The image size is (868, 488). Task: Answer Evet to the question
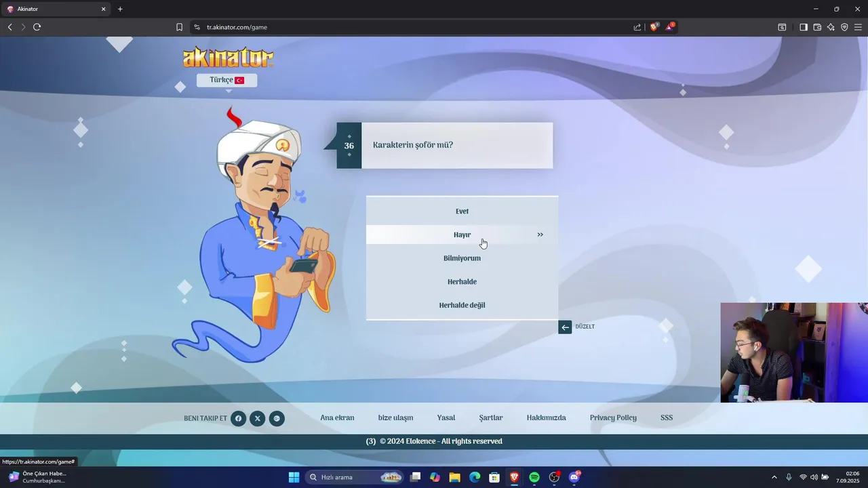(x=462, y=211)
